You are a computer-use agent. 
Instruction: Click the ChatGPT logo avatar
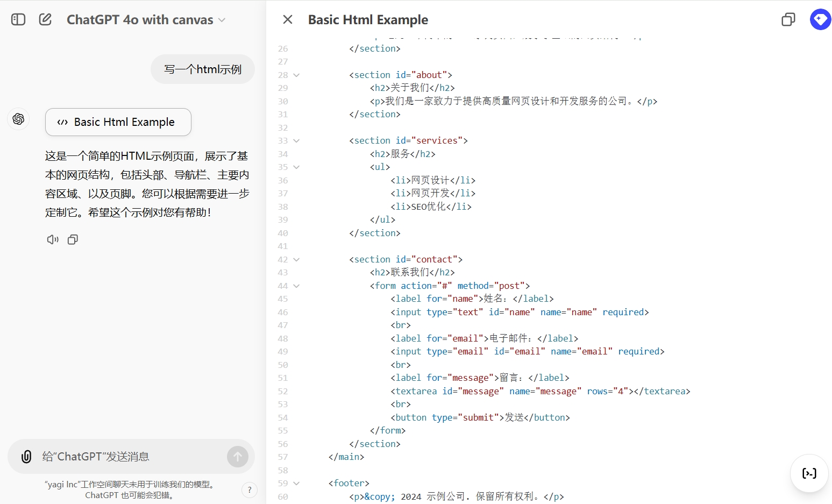coord(18,119)
